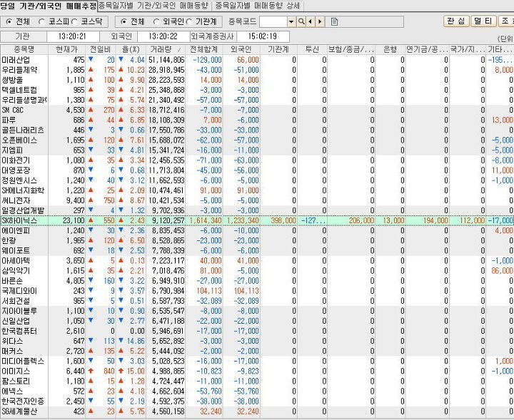Viewport: 514px width, 420px height.
Task: Click SK하이닉스 total value 1,614,340
Action: pos(206,220)
